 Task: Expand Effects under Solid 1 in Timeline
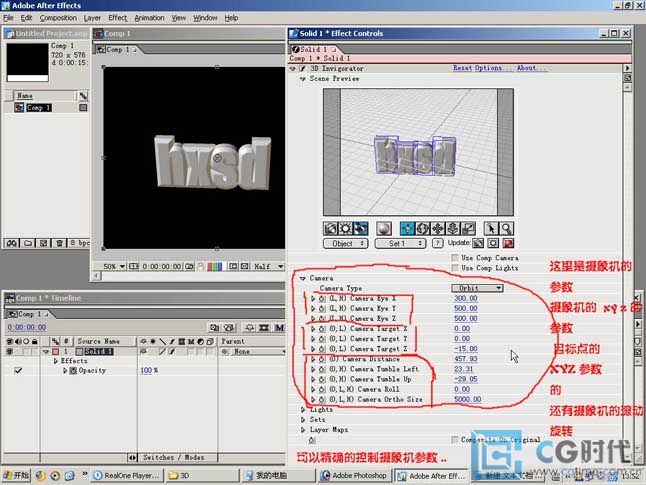click(x=56, y=361)
